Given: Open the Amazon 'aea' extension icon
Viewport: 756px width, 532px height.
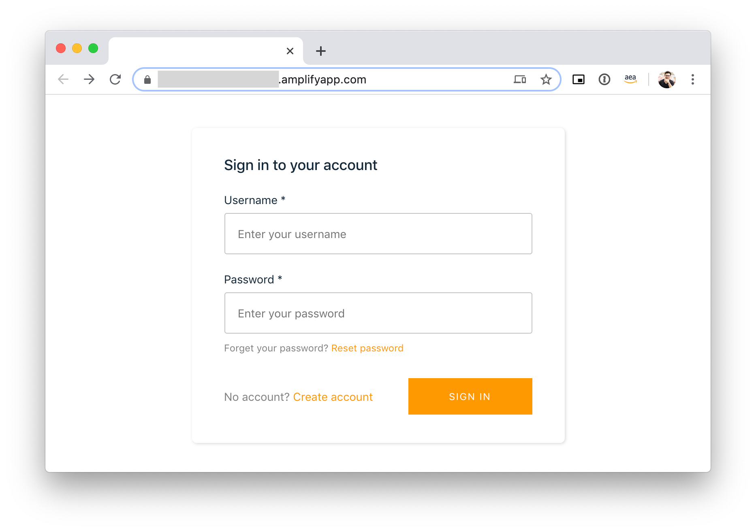Looking at the screenshot, I should [630, 79].
